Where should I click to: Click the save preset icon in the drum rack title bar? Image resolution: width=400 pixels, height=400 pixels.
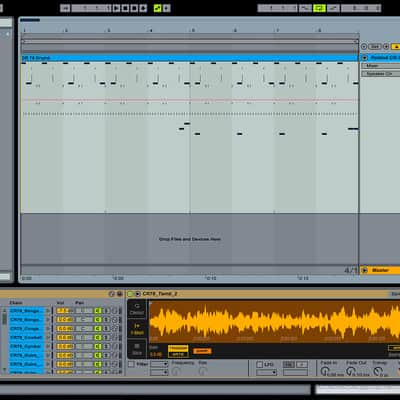click(x=119, y=294)
